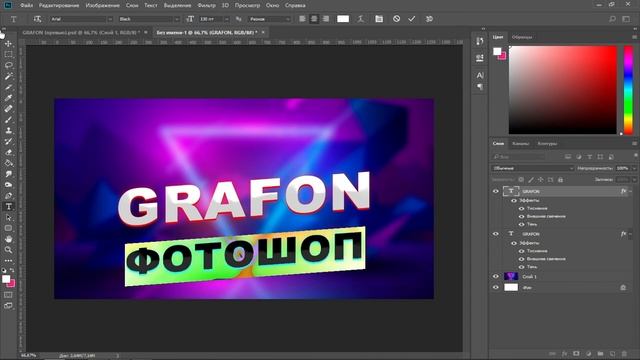Select the Pen tool
Image resolution: width=640 pixels, height=360 pixels.
[x=8, y=196]
